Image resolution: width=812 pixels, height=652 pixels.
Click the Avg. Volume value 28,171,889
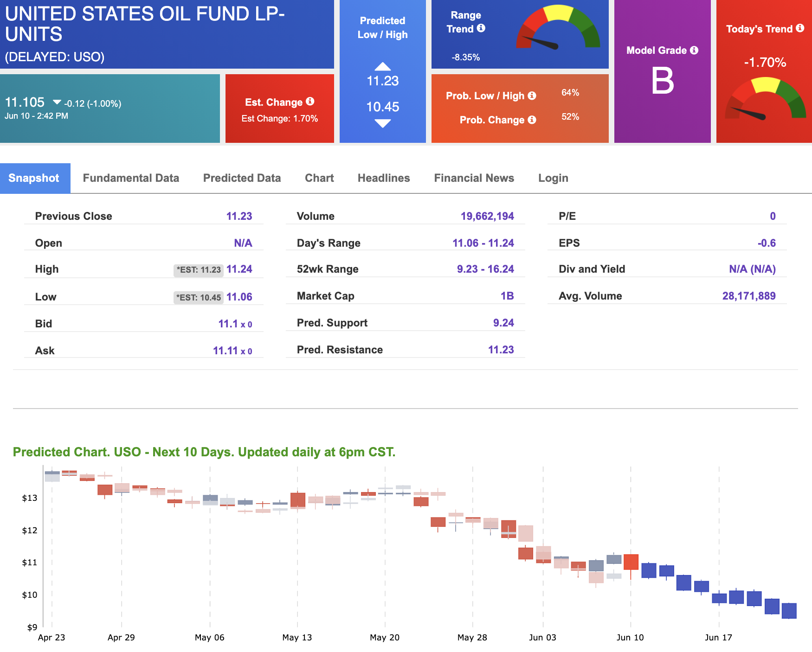(x=749, y=296)
